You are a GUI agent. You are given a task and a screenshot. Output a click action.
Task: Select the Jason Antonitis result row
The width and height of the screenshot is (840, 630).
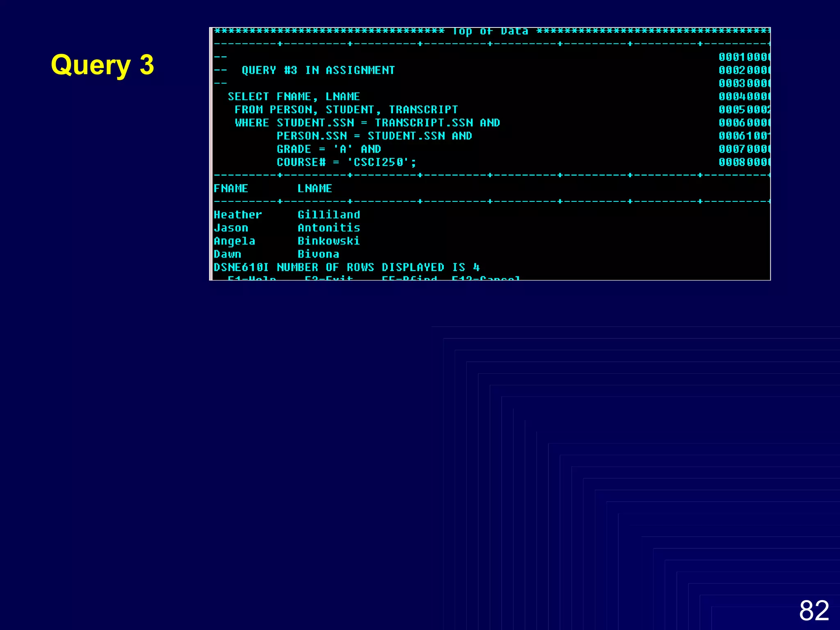[x=287, y=228]
